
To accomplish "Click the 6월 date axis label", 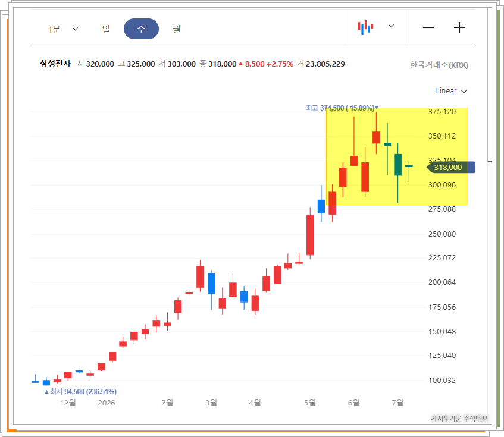I will click(354, 403).
